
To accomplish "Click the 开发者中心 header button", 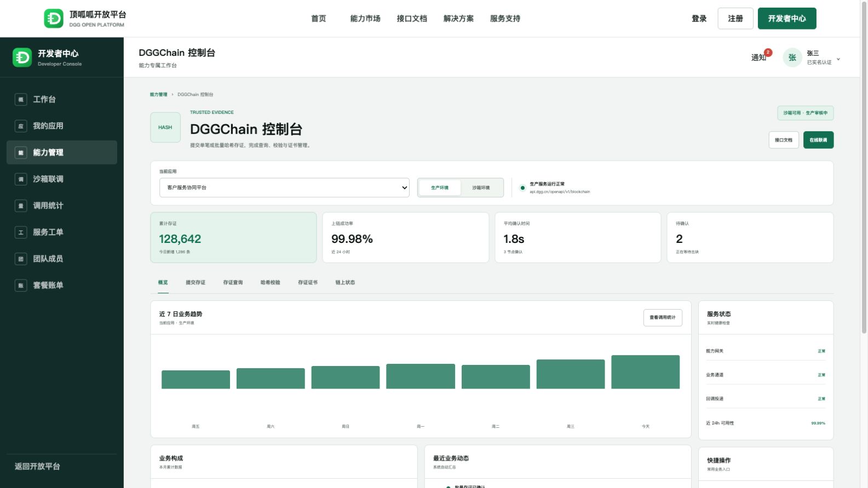I will 787,19.
